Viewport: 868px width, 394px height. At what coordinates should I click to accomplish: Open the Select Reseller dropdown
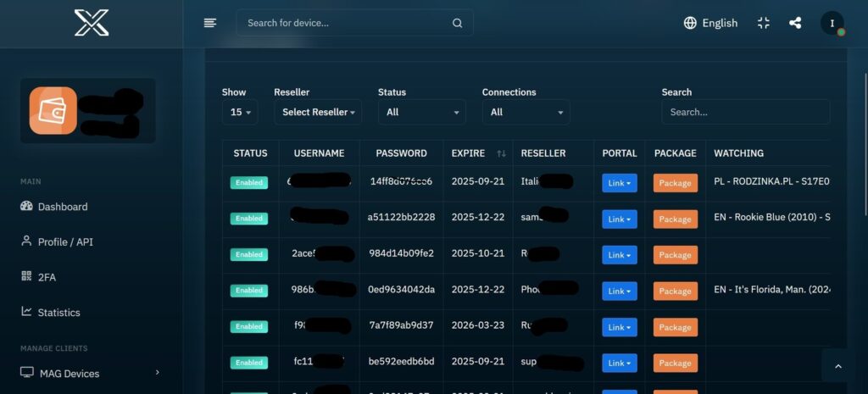tap(318, 112)
